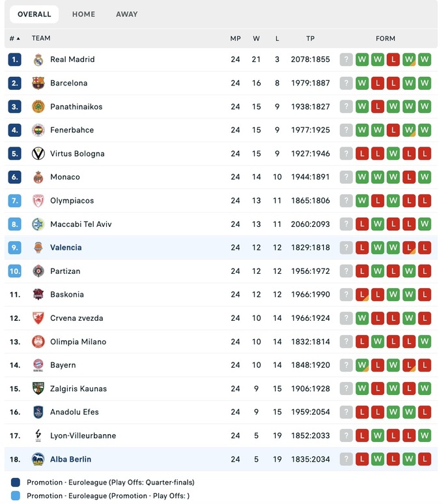Screen dimensions: 443x504
Task: Click the Real Madrid club crest
Action: point(38,59)
